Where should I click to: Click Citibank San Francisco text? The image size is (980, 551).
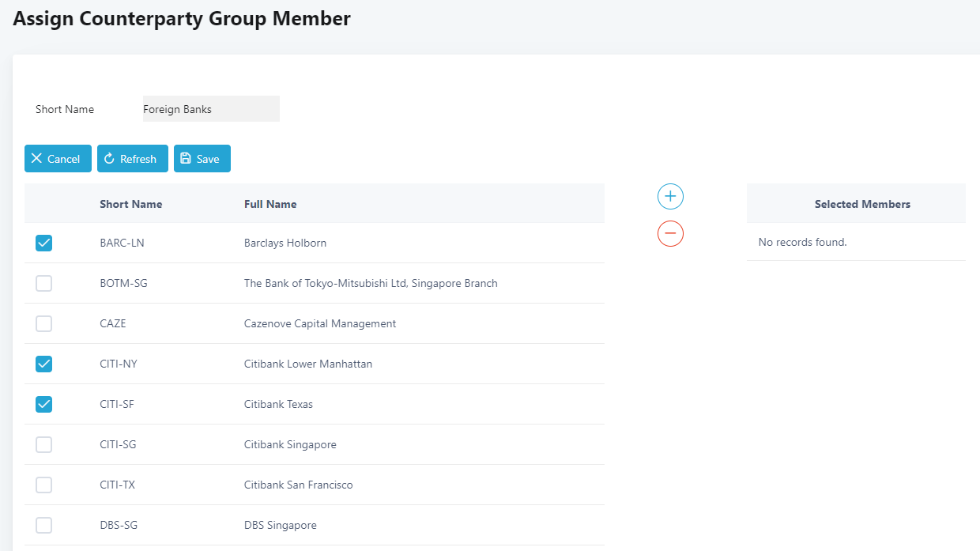299,485
